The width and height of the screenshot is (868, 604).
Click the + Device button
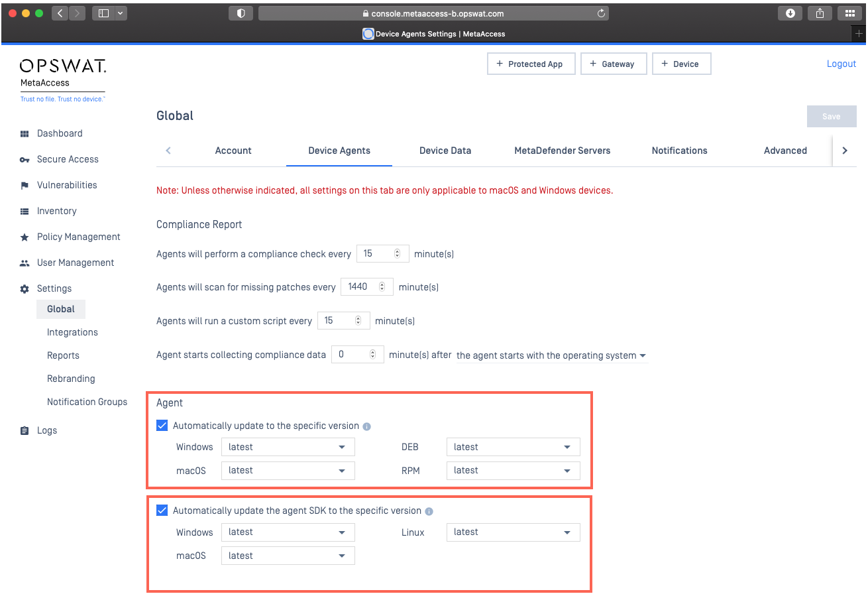tap(682, 64)
